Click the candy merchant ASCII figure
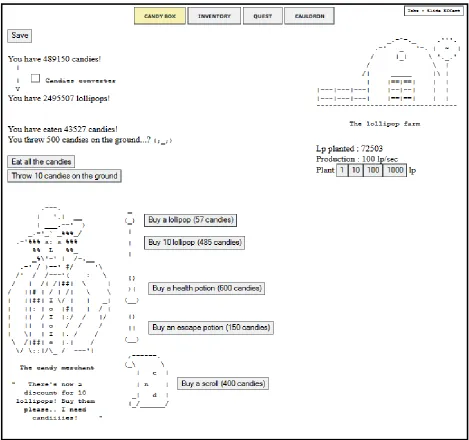Screen dimensions: 469x440 pyautogui.click(x=59, y=280)
